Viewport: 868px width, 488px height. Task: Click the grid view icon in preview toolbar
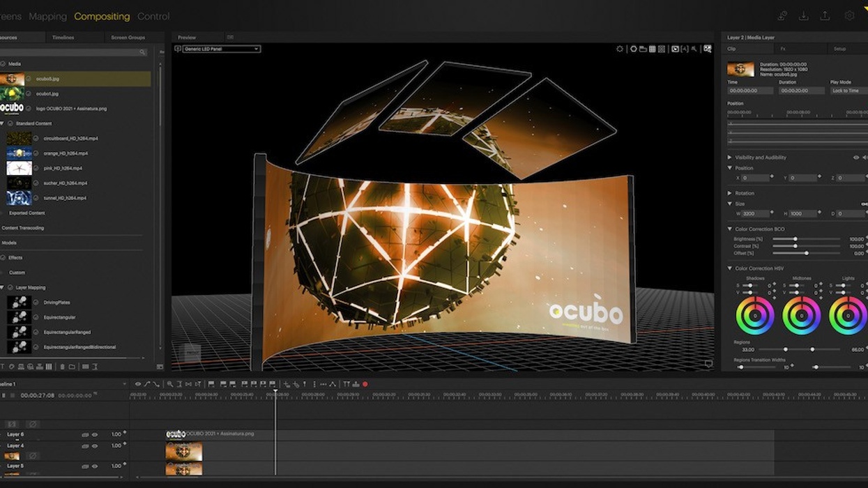(x=653, y=49)
